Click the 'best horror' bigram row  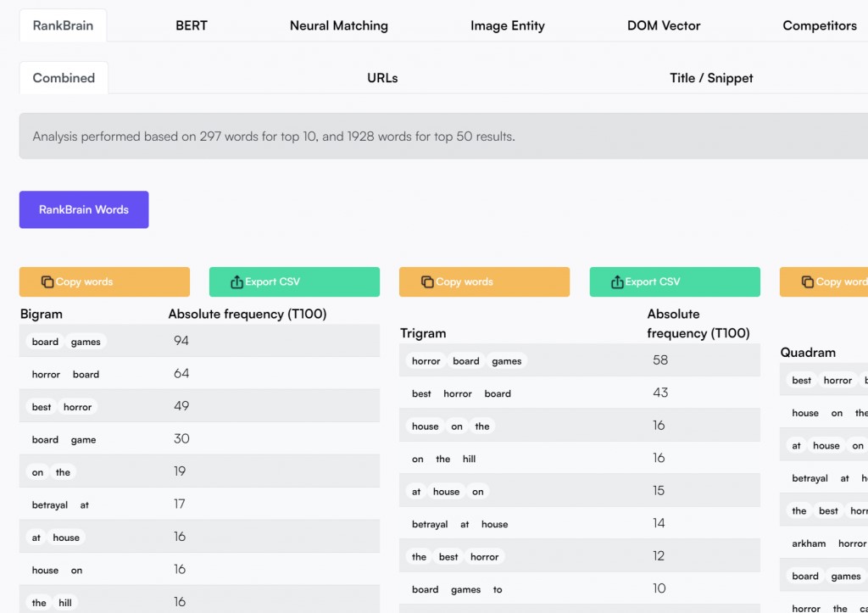coord(199,407)
